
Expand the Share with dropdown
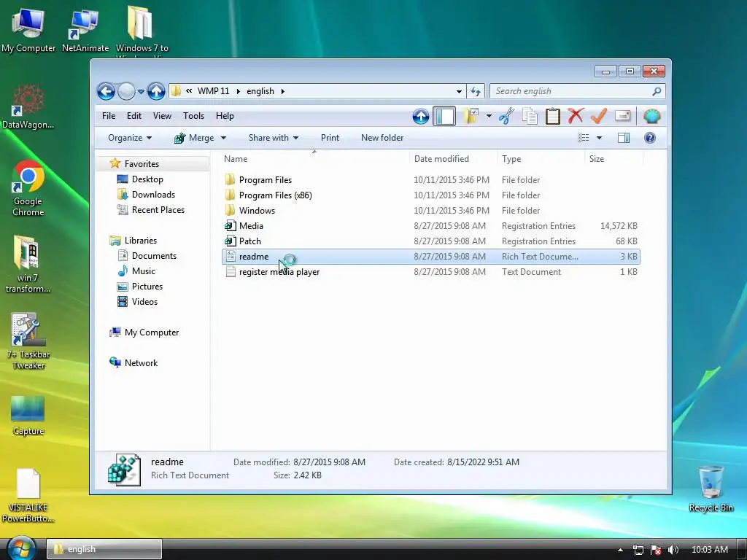click(274, 138)
